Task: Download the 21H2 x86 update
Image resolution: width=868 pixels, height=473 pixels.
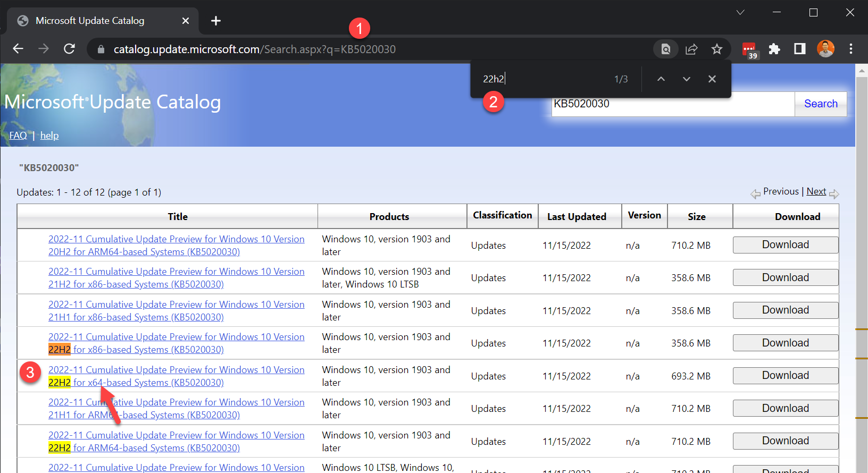Action: coord(786,277)
